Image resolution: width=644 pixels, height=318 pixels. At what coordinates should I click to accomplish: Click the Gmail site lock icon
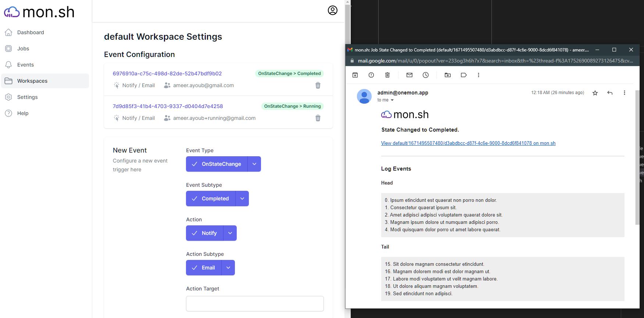tap(352, 61)
